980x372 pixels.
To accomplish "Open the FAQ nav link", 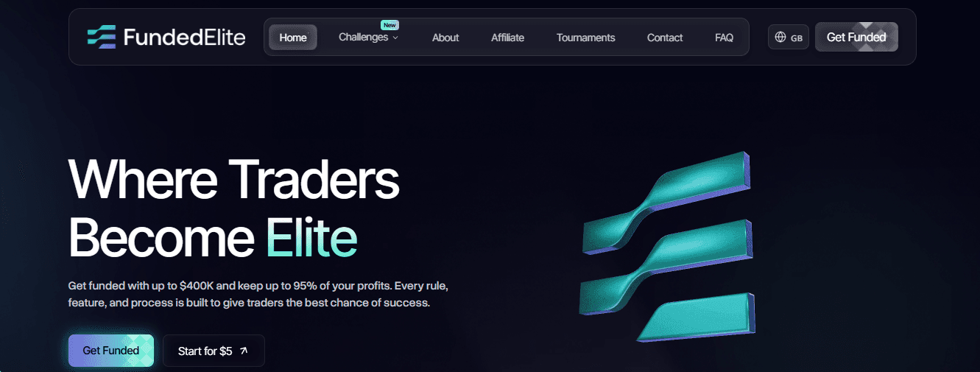I will tap(725, 38).
